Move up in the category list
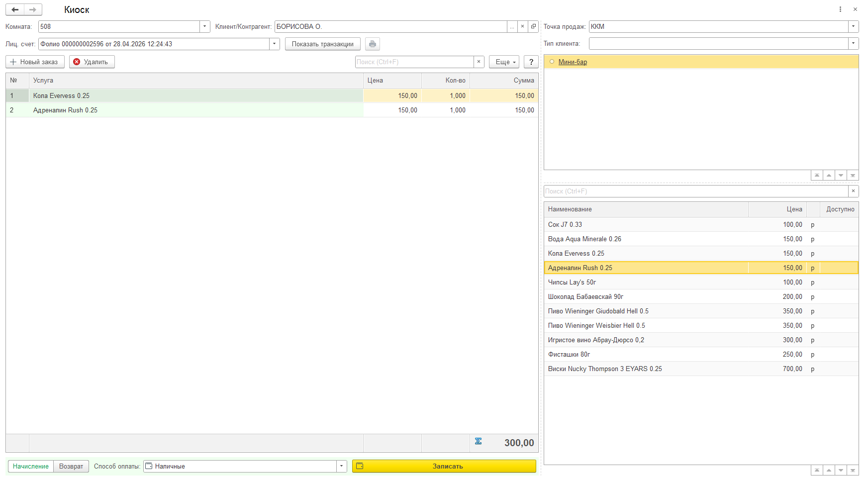The width and height of the screenshot is (868, 477). (829, 175)
